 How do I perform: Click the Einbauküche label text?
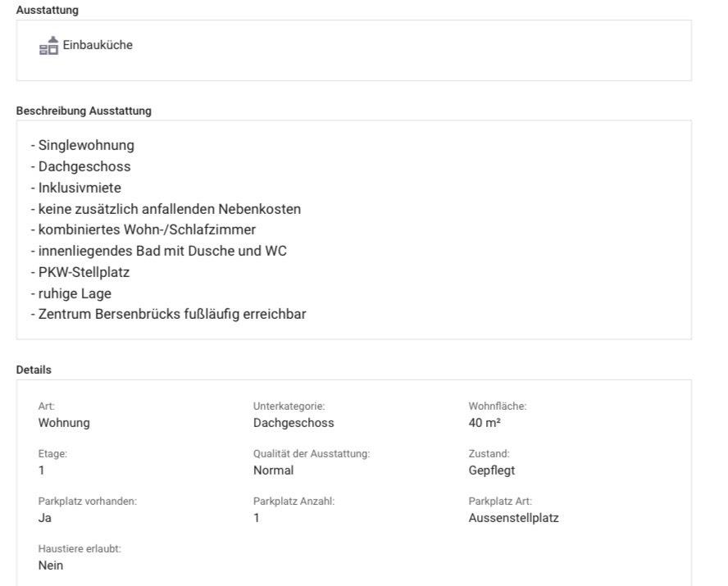click(x=98, y=45)
